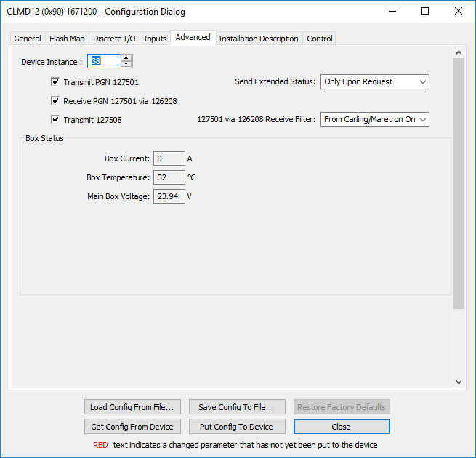This screenshot has width=476, height=458.
Task: Disable the Transmit 127508 checkbox
Action: [x=55, y=120]
